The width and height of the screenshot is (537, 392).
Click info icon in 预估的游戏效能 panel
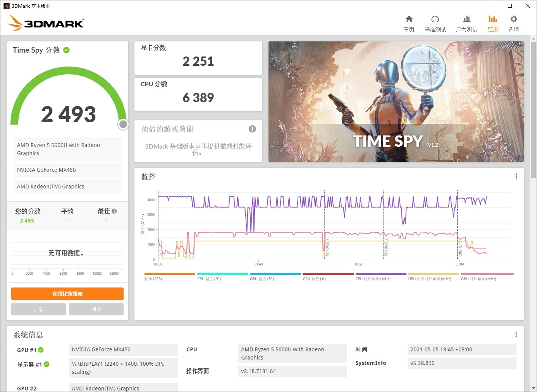coord(252,129)
